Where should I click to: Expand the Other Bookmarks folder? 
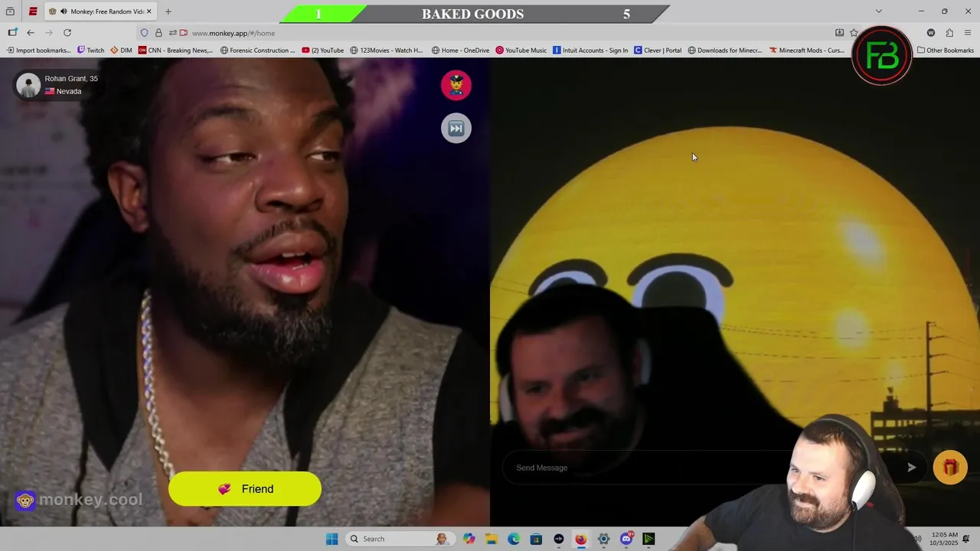point(946,51)
